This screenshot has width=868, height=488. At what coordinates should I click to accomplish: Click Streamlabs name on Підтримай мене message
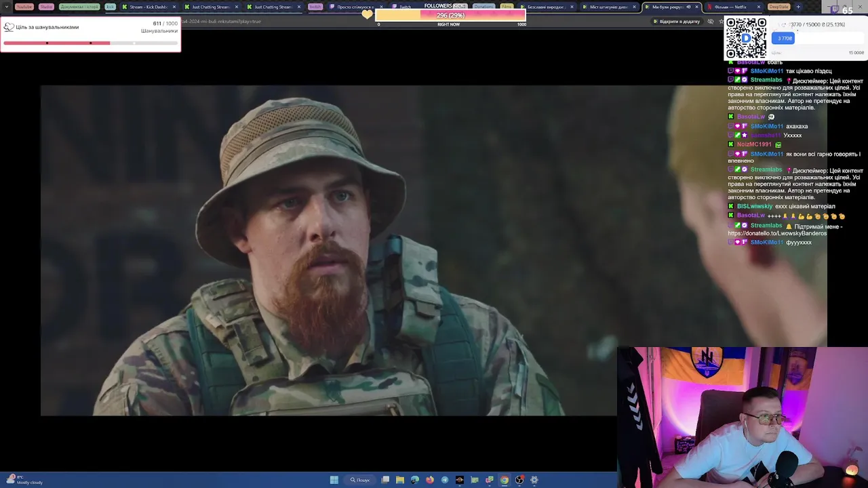pos(766,226)
